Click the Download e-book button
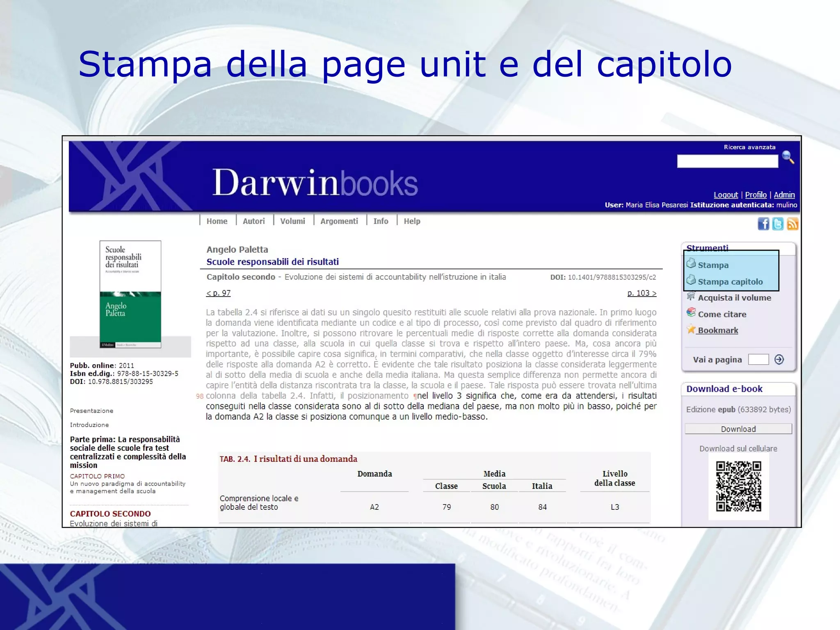The width and height of the screenshot is (840, 630). pos(738,429)
